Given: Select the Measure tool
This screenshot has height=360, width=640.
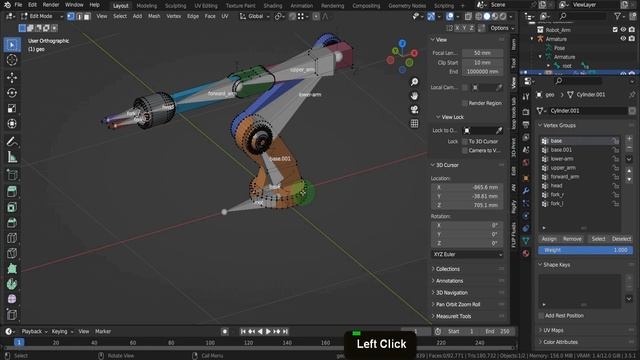Looking at the screenshot, I should tap(12, 157).
